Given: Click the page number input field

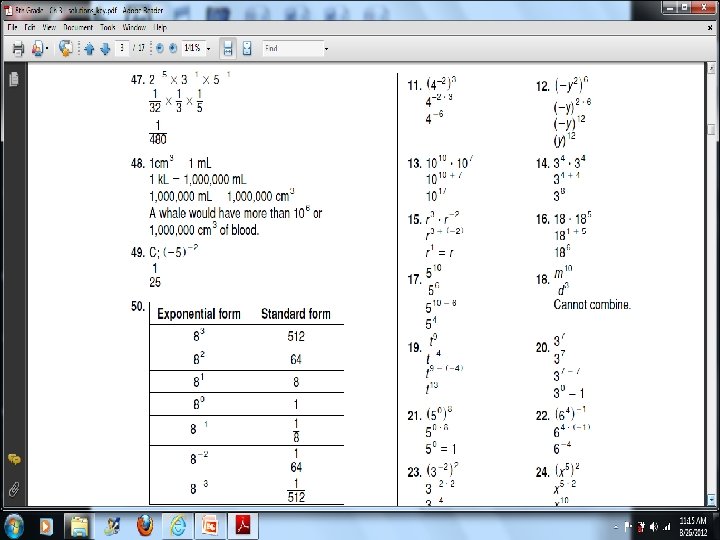Looking at the screenshot, I should (122, 48).
